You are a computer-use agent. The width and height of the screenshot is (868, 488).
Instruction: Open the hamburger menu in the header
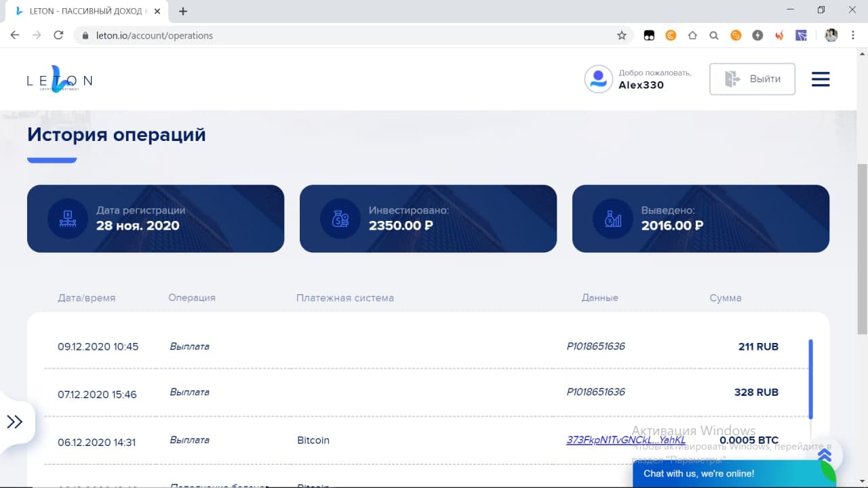click(821, 79)
